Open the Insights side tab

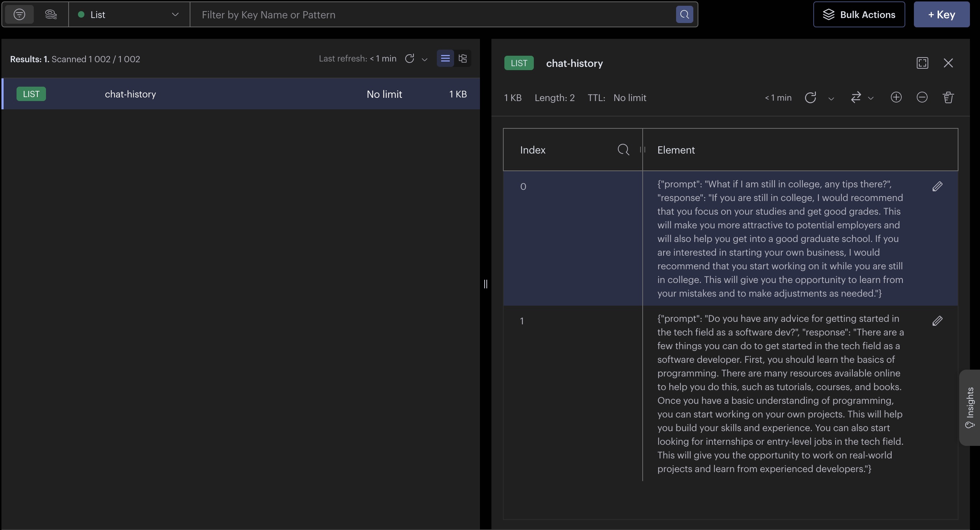point(970,407)
